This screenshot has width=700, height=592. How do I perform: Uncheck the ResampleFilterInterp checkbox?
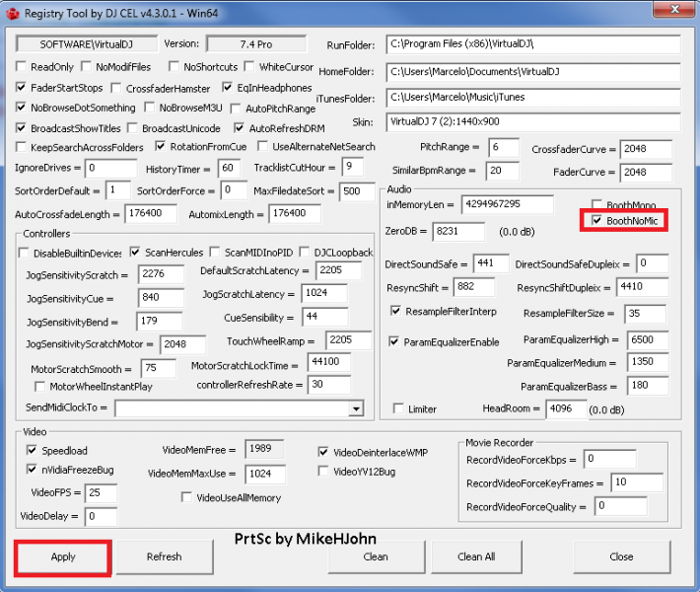tap(395, 311)
